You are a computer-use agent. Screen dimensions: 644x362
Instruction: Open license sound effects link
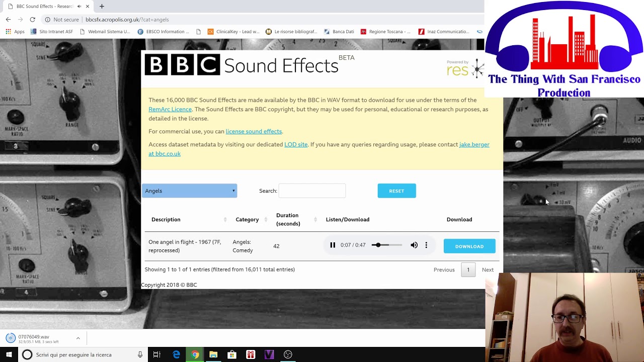[x=254, y=131]
